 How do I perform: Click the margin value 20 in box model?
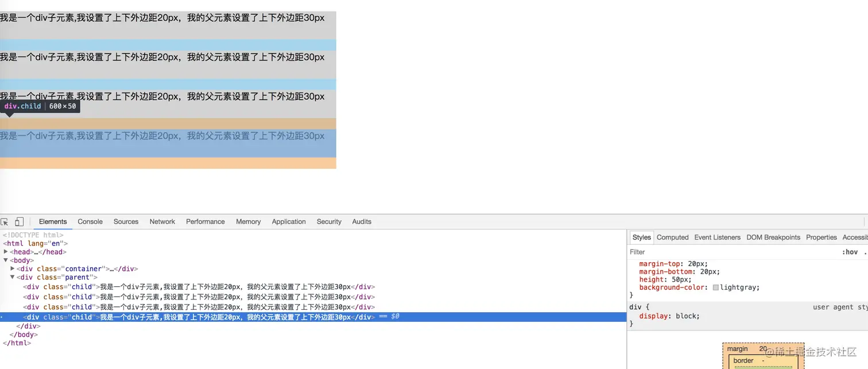tap(763, 349)
